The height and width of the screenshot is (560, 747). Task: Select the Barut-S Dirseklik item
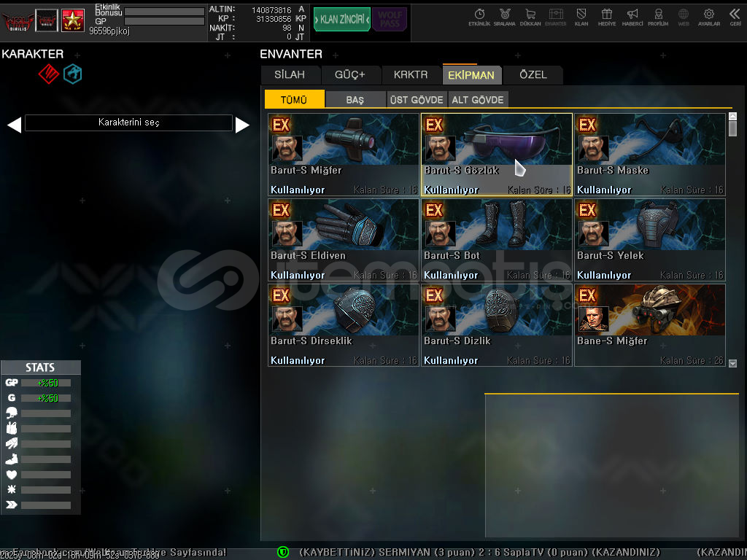pyautogui.click(x=344, y=325)
